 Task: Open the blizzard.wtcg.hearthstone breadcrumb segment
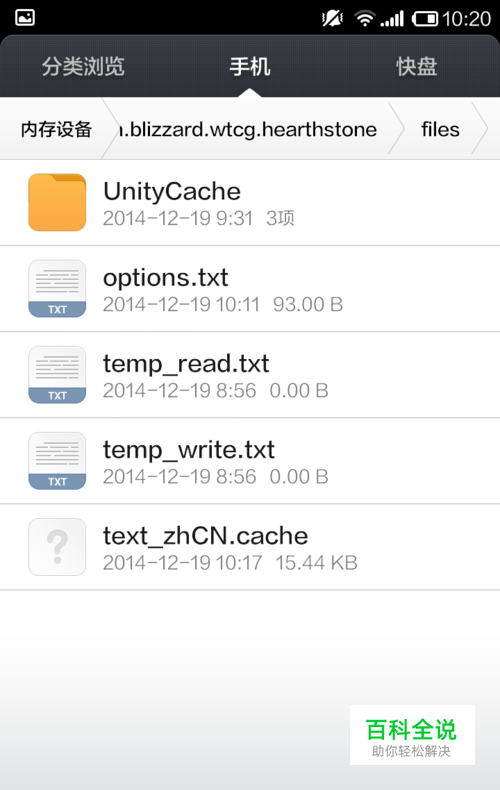(247, 129)
